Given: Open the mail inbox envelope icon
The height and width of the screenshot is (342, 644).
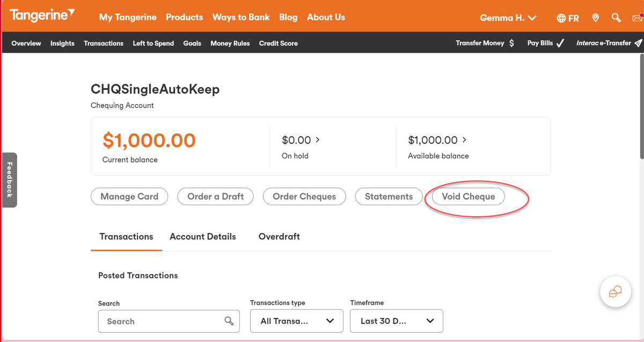Looking at the screenshot, I should (x=638, y=18).
